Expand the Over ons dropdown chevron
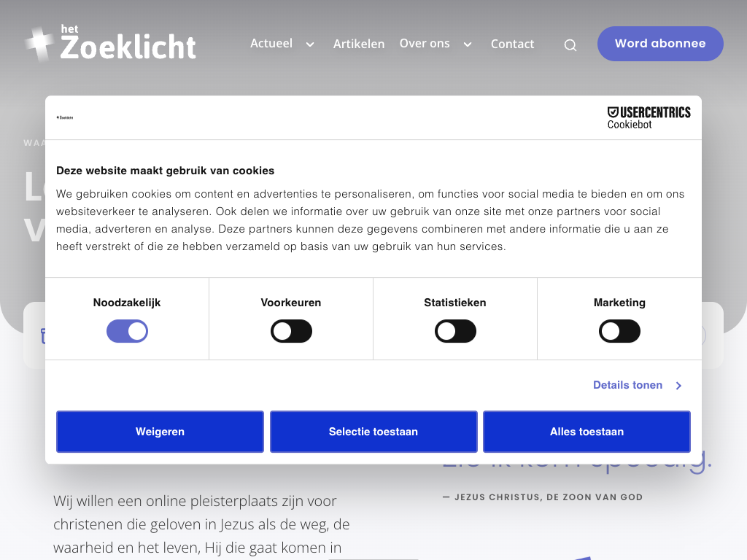Screen dimensions: 747x560 [468, 44]
